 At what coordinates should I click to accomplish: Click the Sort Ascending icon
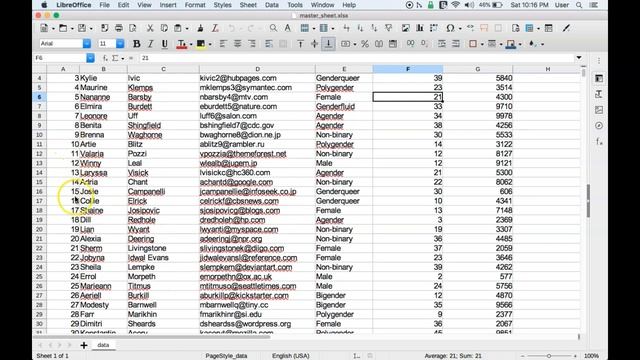(360, 28)
